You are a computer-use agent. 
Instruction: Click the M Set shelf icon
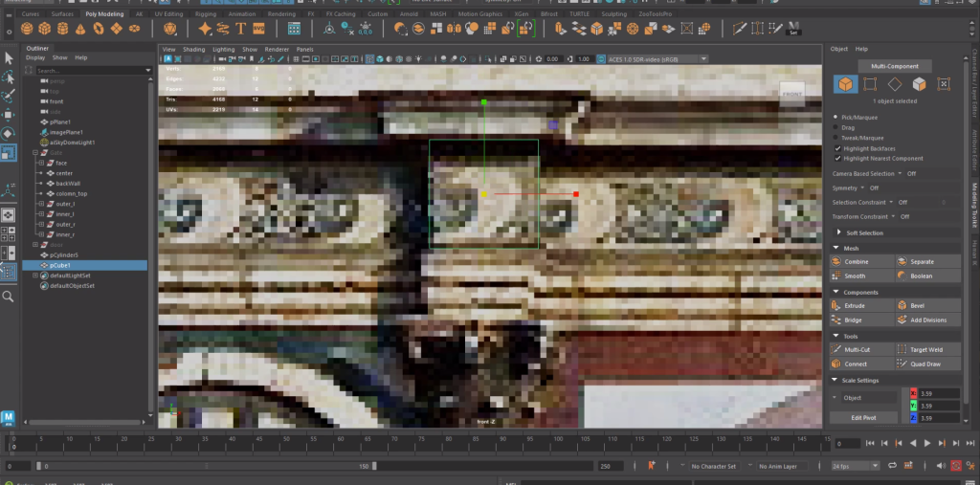(793, 29)
